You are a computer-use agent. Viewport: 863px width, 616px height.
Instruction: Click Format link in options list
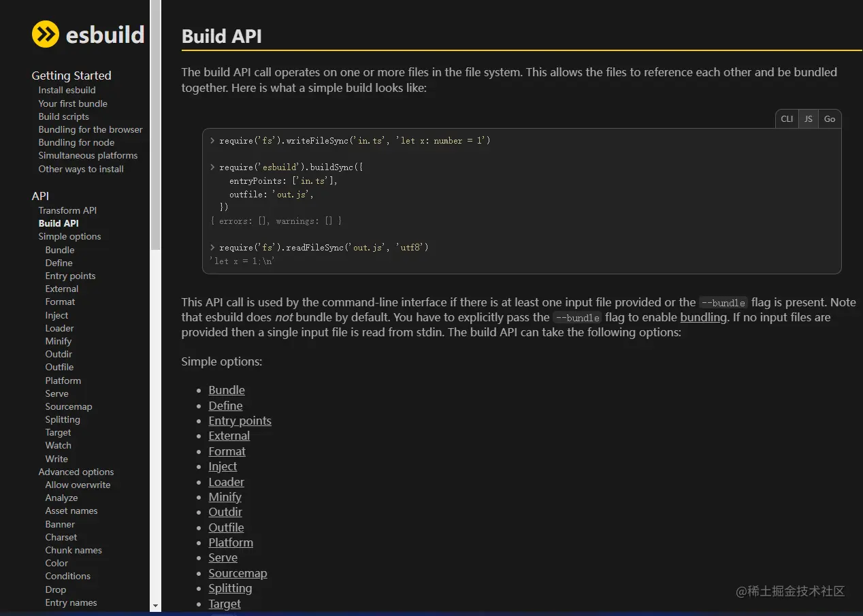[x=227, y=451]
